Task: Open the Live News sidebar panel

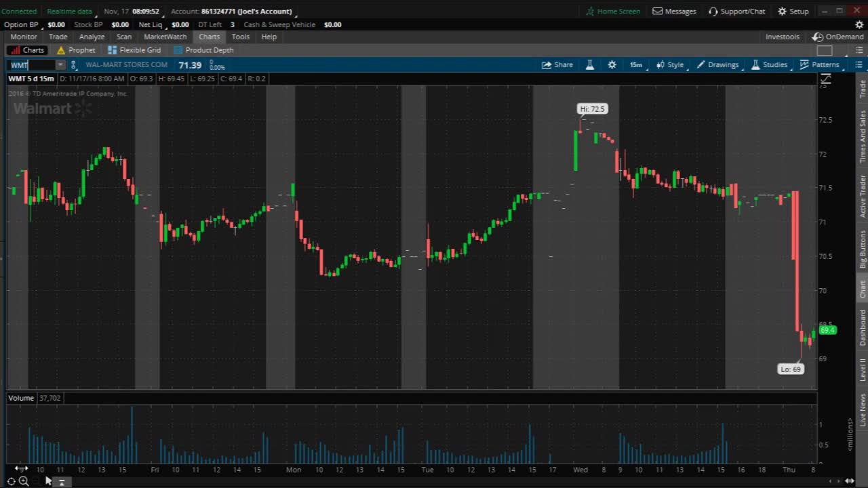Action: [x=863, y=409]
